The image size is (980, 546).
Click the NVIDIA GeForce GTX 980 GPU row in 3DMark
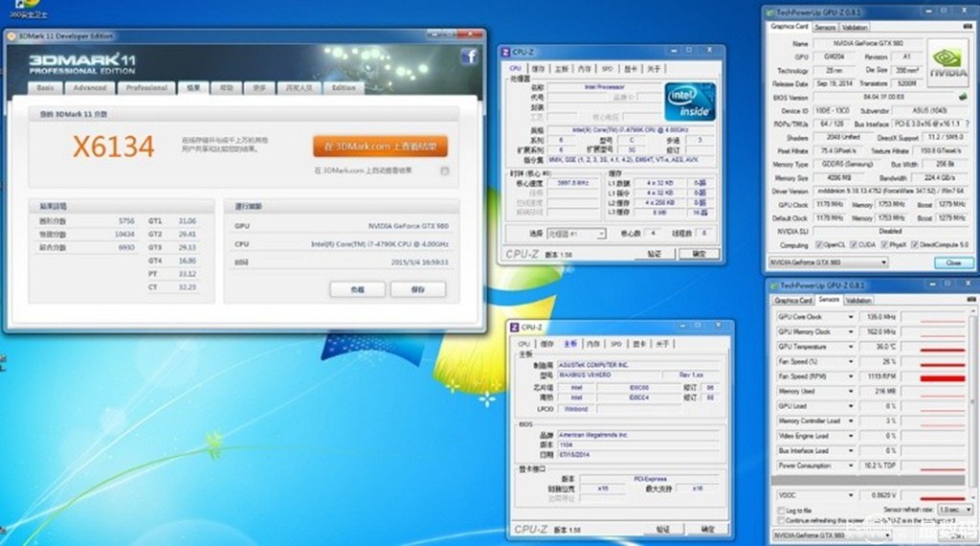click(342, 226)
